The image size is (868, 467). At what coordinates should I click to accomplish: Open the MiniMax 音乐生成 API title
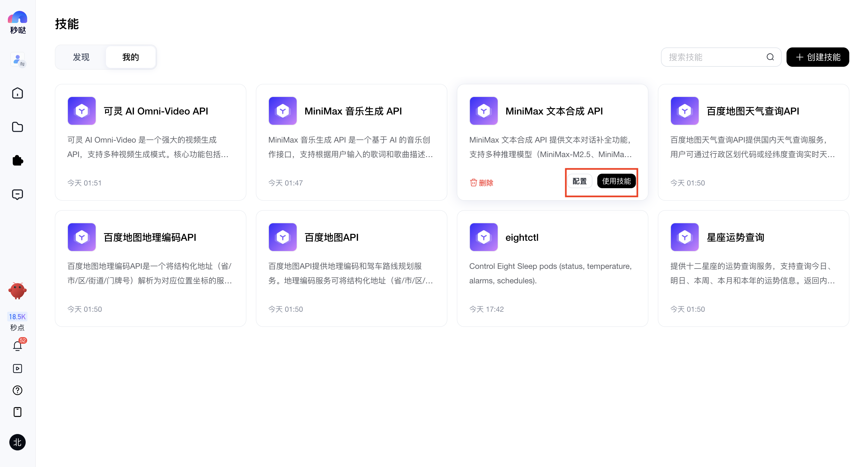pyautogui.click(x=353, y=111)
